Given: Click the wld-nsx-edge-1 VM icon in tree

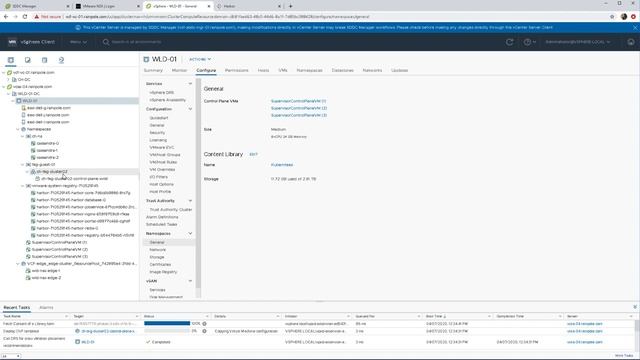Looking at the screenshot, I should click(x=28, y=271).
